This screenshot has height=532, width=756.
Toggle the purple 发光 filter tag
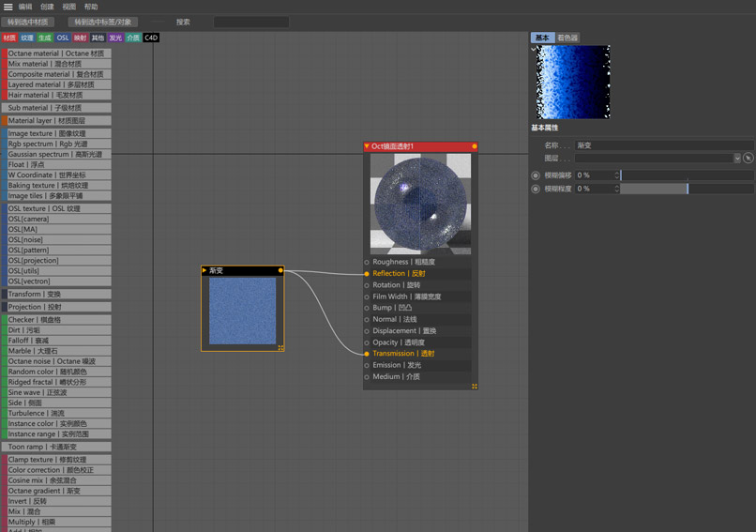(115, 38)
